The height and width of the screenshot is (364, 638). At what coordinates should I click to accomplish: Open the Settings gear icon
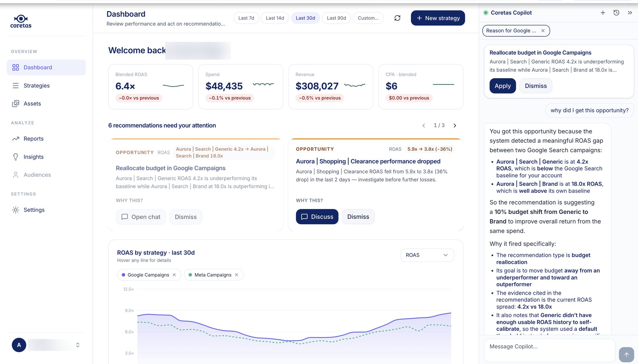16,210
